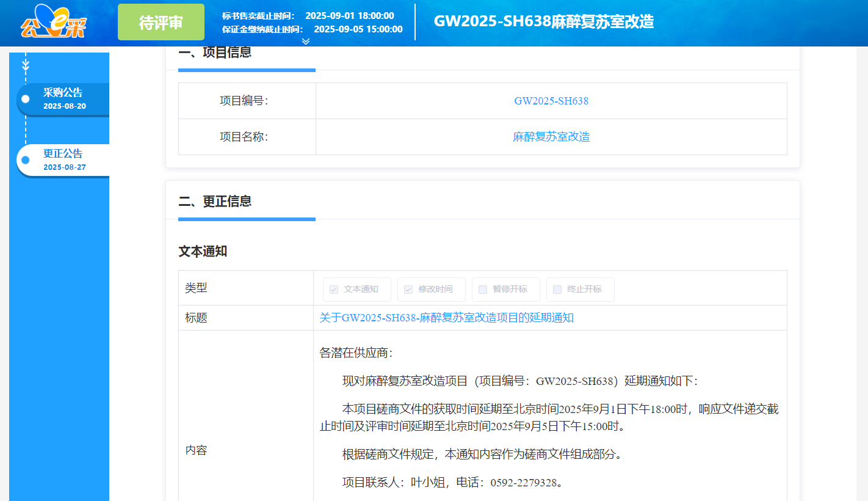Expand the header deadline details chevron

tap(305, 42)
